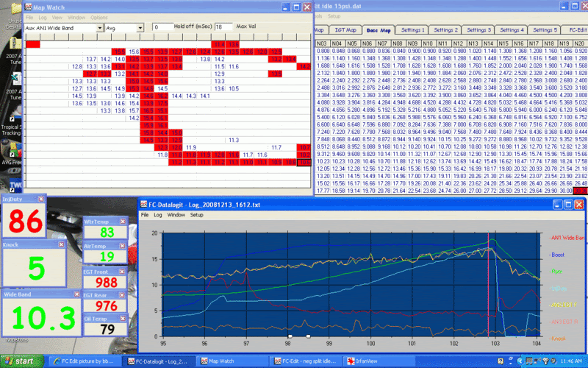
Task: Select the Tropical Storm Tracking desktop icon
Action: tap(12, 122)
